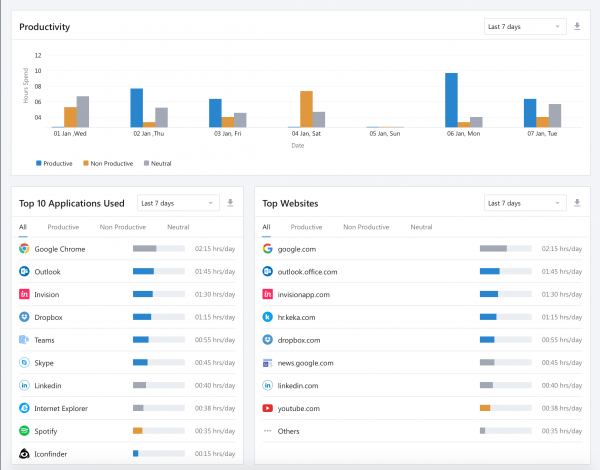
Task: Toggle Productive series in chart legend
Action: 54,163
